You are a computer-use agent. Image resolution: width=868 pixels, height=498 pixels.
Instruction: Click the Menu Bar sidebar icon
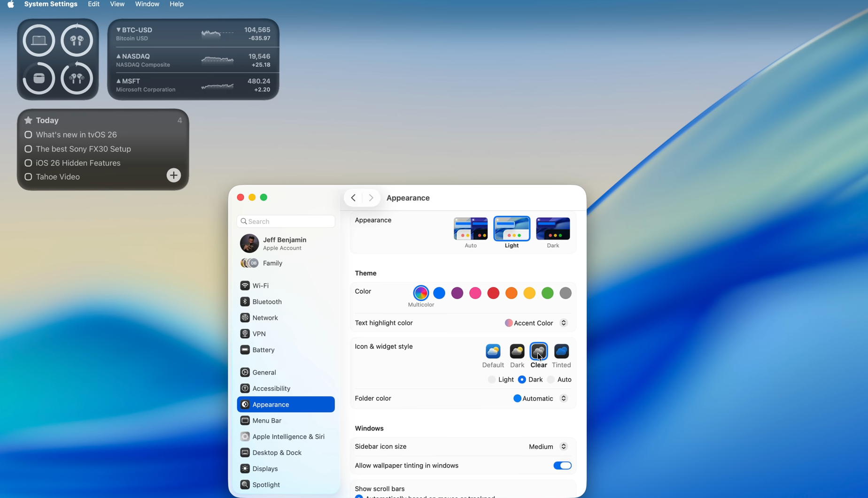245,421
